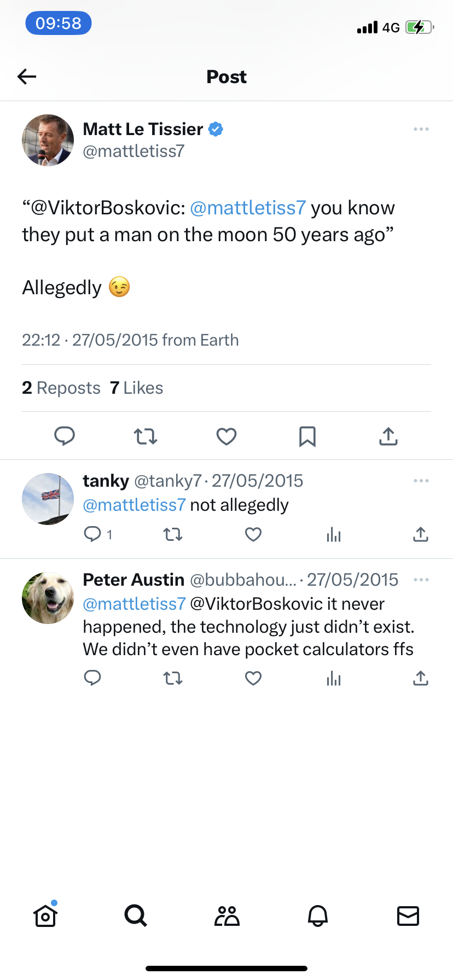The image size is (453, 980).
Task: Like tanky's reply
Action: pyautogui.click(x=253, y=534)
